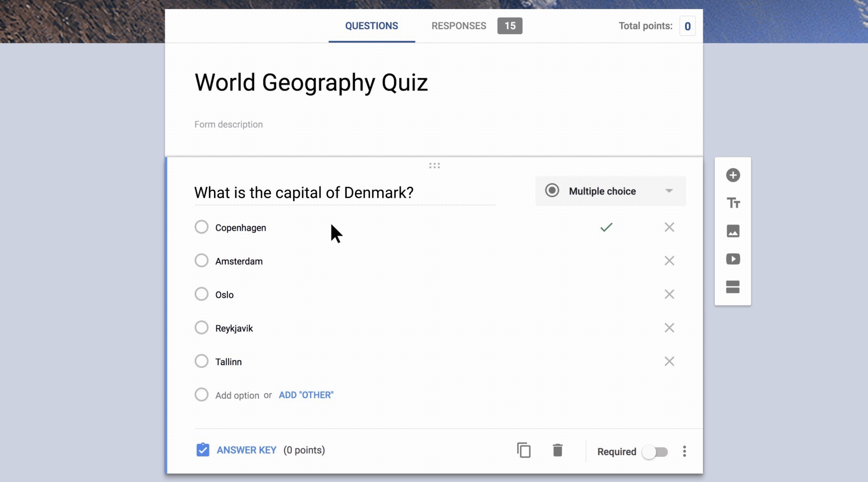Screen dimensions: 868x482
Task: Delete the Denmark question
Action: click(x=558, y=450)
